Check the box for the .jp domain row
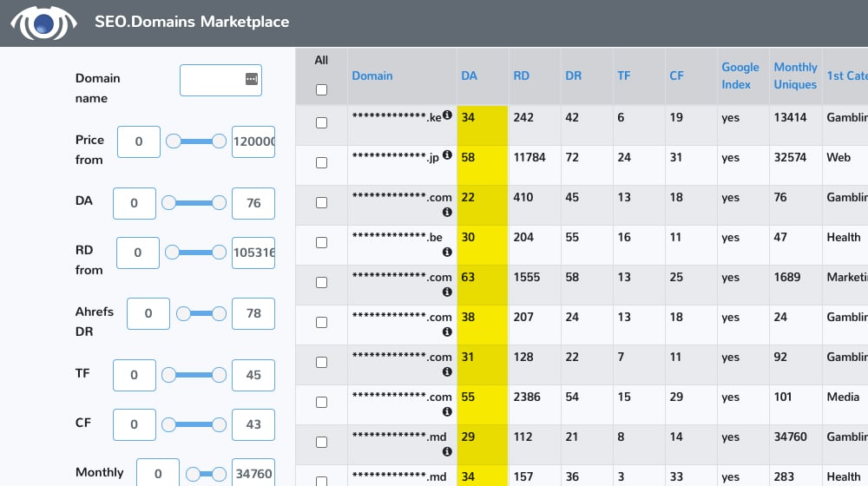Viewport: 868px width, 486px height. 321,163
